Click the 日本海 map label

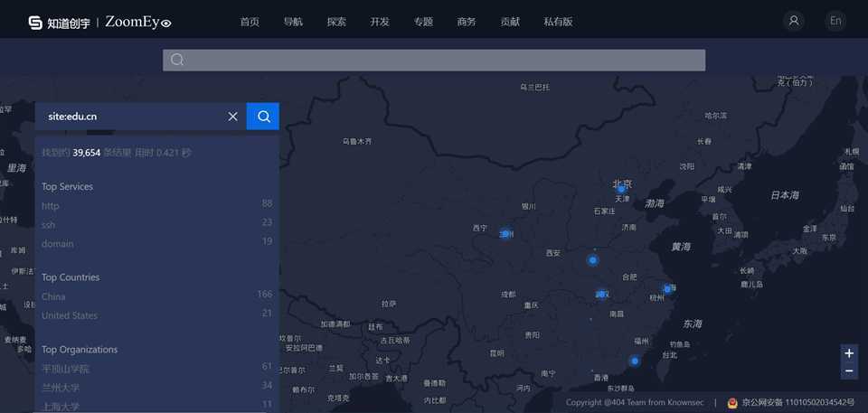point(785,195)
